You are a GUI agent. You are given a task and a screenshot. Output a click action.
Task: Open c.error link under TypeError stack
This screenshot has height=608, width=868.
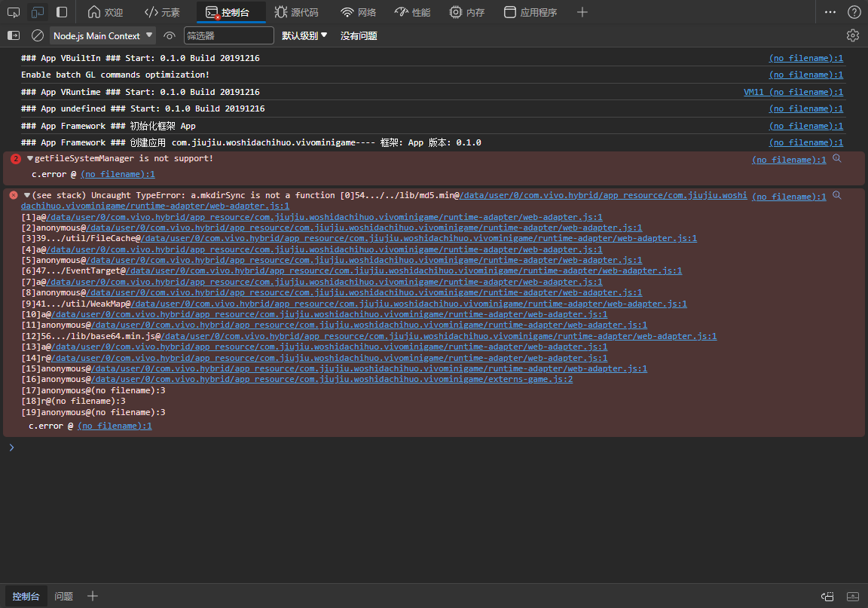(115, 426)
